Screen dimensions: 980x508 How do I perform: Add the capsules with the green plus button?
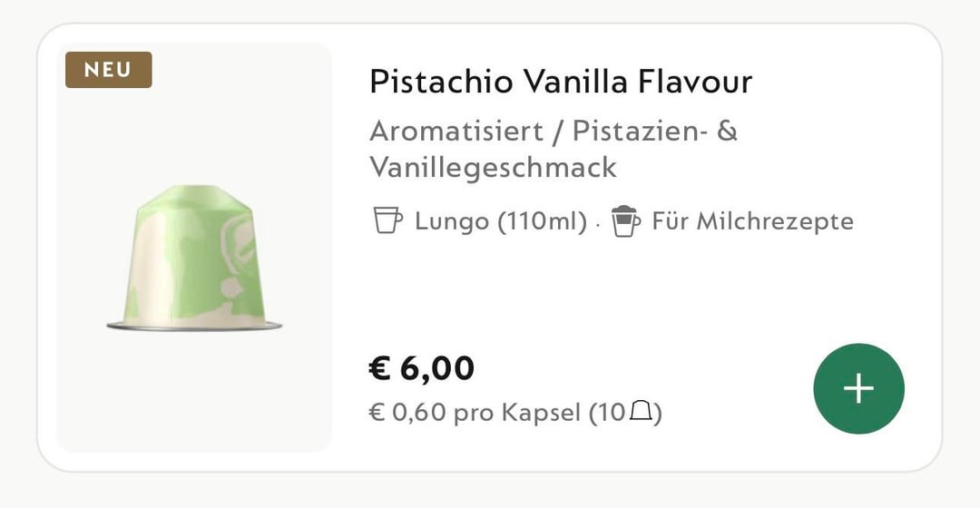point(858,388)
